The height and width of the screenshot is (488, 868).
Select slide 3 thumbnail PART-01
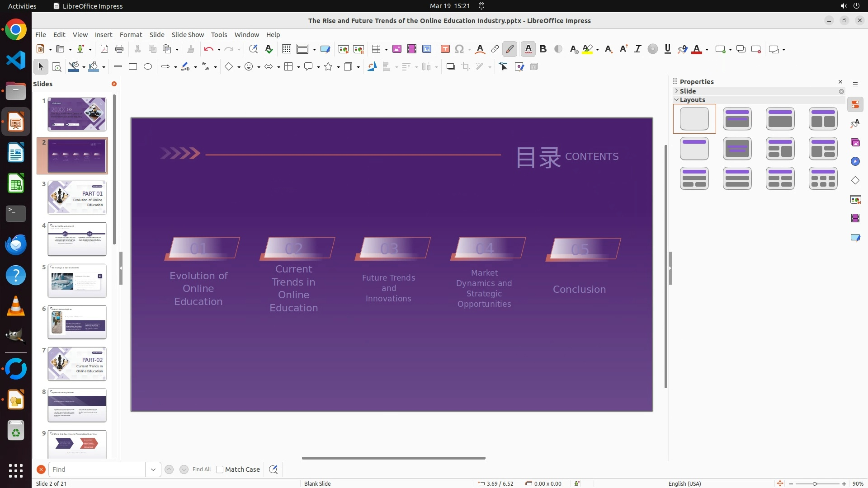click(77, 197)
